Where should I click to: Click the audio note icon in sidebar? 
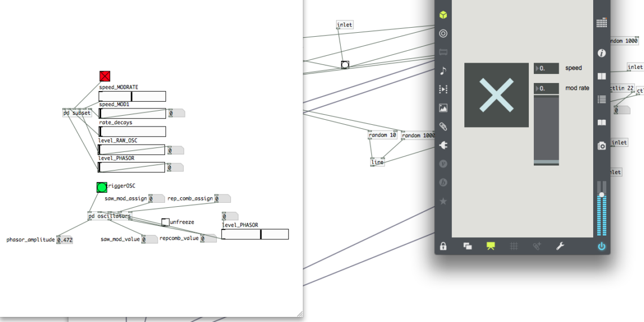(443, 71)
